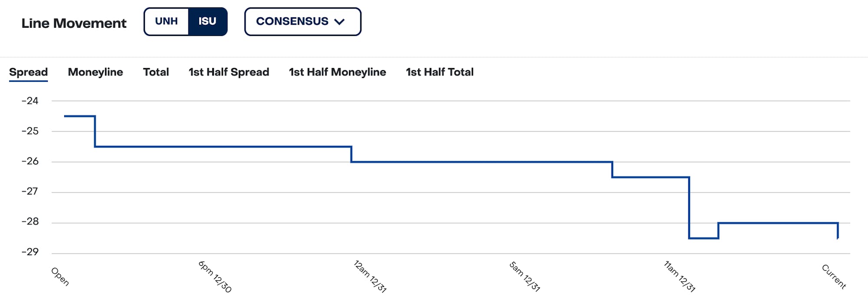Click the -29 spread axis label

coord(30,252)
